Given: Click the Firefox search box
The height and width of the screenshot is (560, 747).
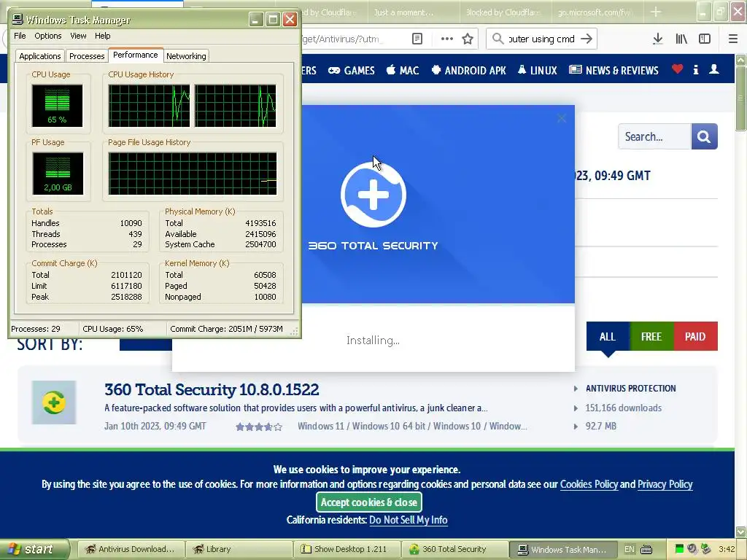Looking at the screenshot, I should [541, 39].
